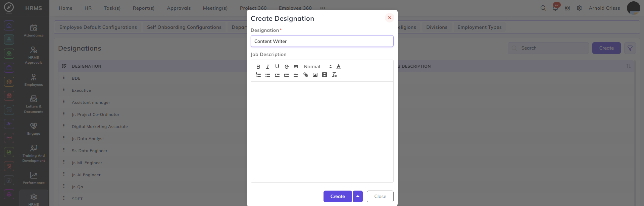This screenshot has height=206, width=644.
Task: Toggle underline formatting in the editor
Action: [x=277, y=67]
